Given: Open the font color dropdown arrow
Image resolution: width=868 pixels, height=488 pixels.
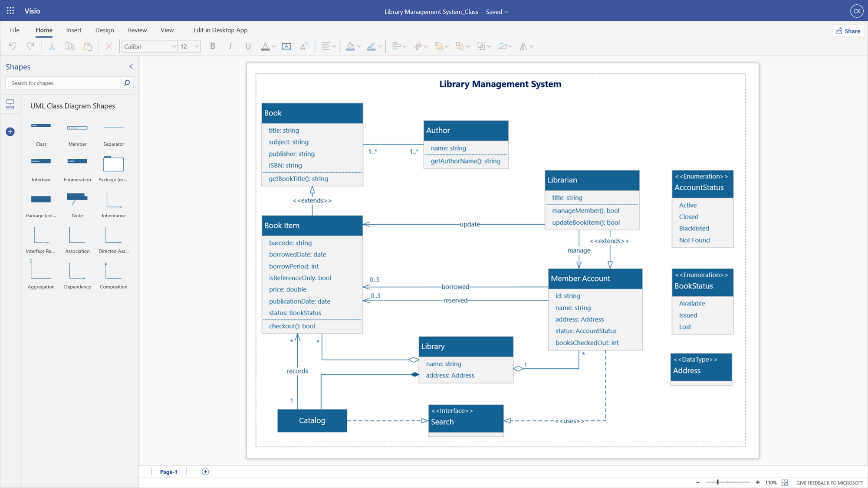Looking at the screenshot, I should pyautogui.click(x=273, y=46).
